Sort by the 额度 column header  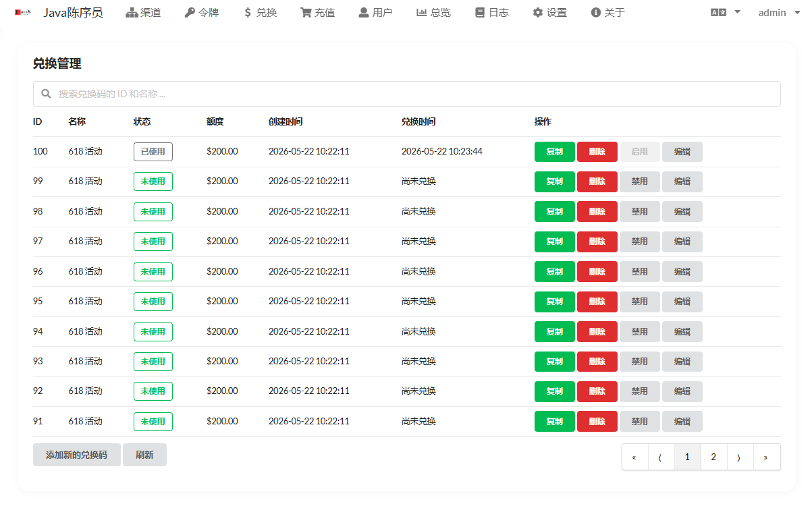click(215, 121)
